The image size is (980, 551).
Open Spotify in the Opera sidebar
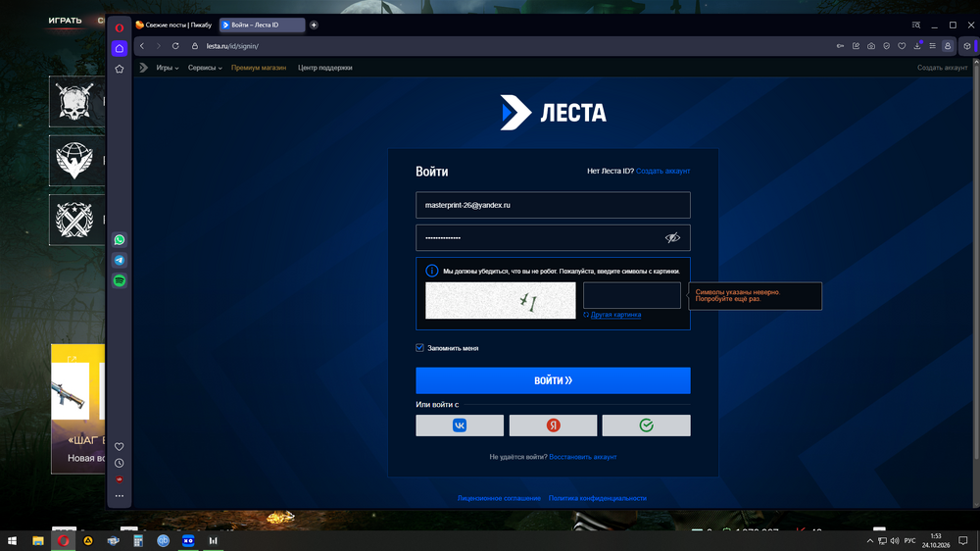click(x=120, y=280)
